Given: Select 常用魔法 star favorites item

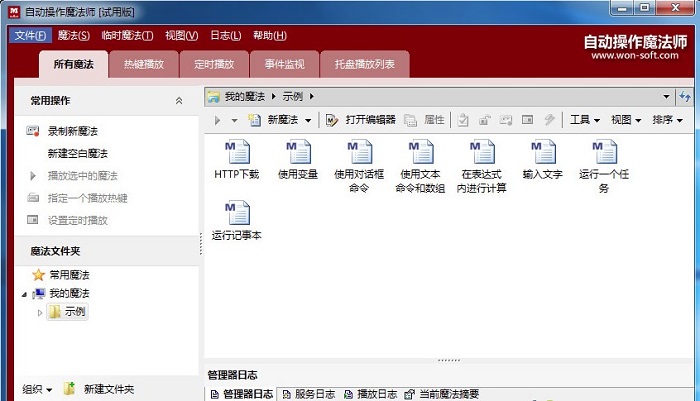Looking at the screenshot, I should coord(38,274).
